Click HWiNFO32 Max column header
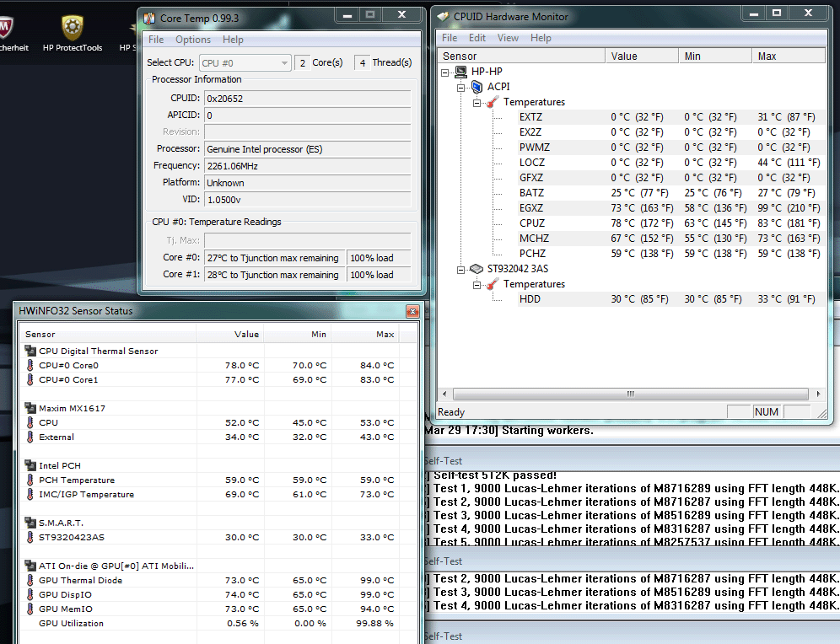The image size is (840, 644). click(365, 334)
